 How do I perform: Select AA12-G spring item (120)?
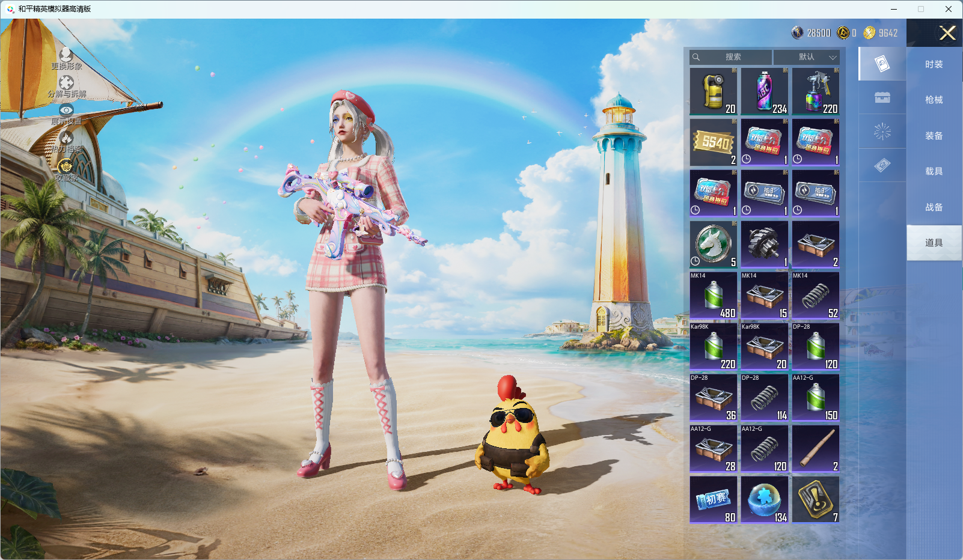tap(765, 449)
